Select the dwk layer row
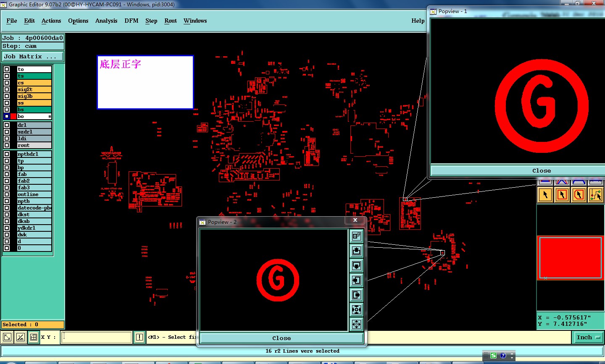Screen dimensions: 605x364 34,235
